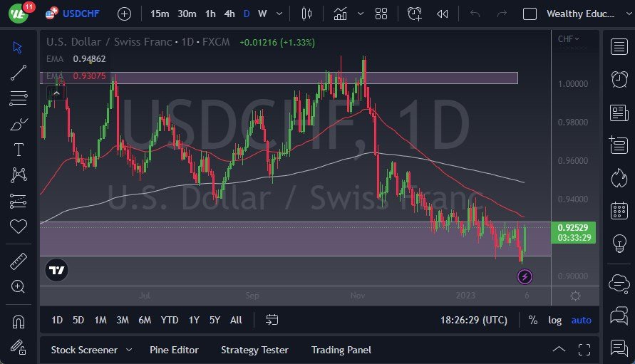Open Bar Replay from the top toolbar
The height and width of the screenshot is (364, 635).
tap(442, 14)
